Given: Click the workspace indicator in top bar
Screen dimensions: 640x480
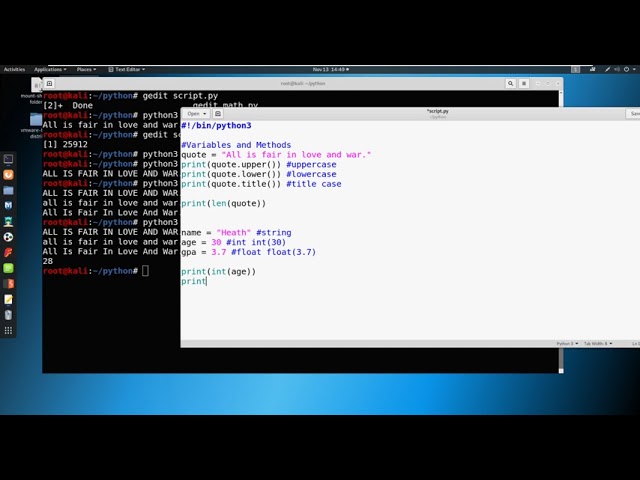Looking at the screenshot, I should 576,69.
